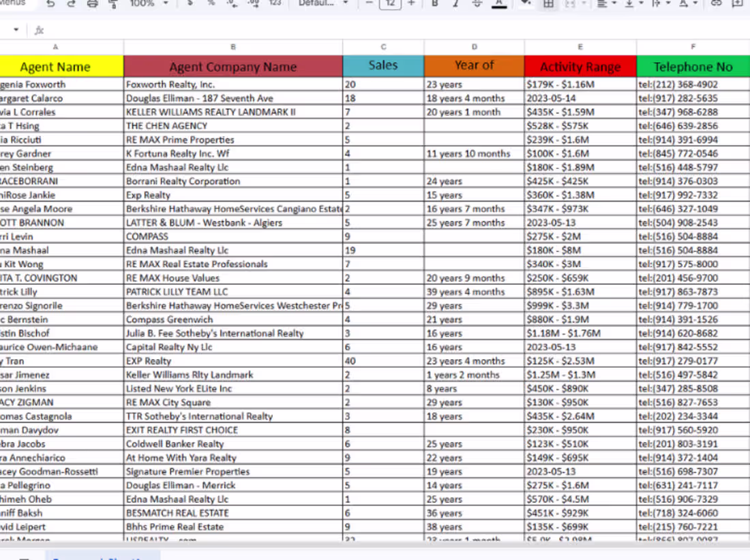Image resolution: width=750 pixels, height=560 pixels.
Task: Select cell tel:(718) 324-6060
Action: tap(693, 513)
